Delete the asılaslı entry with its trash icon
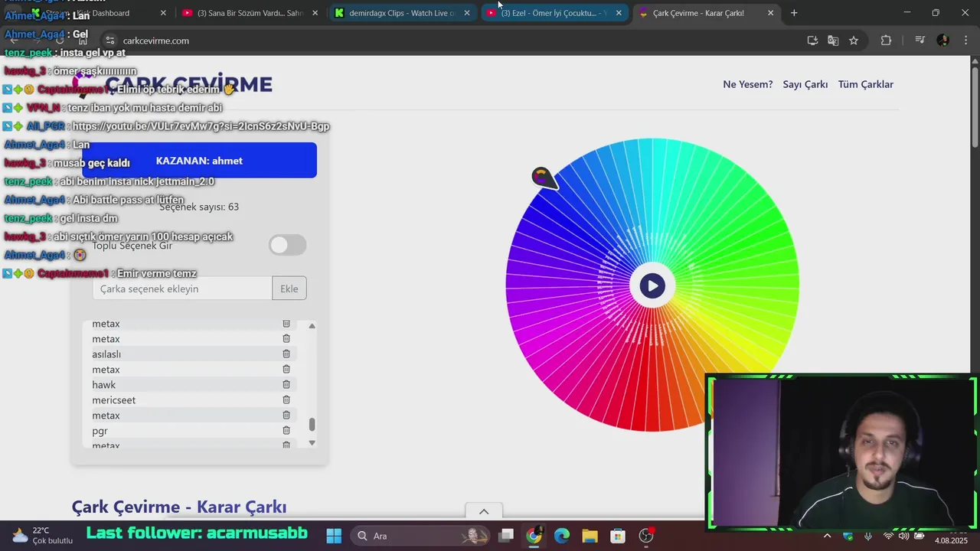The width and height of the screenshot is (980, 551). pyautogui.click(x=286, y=354)
